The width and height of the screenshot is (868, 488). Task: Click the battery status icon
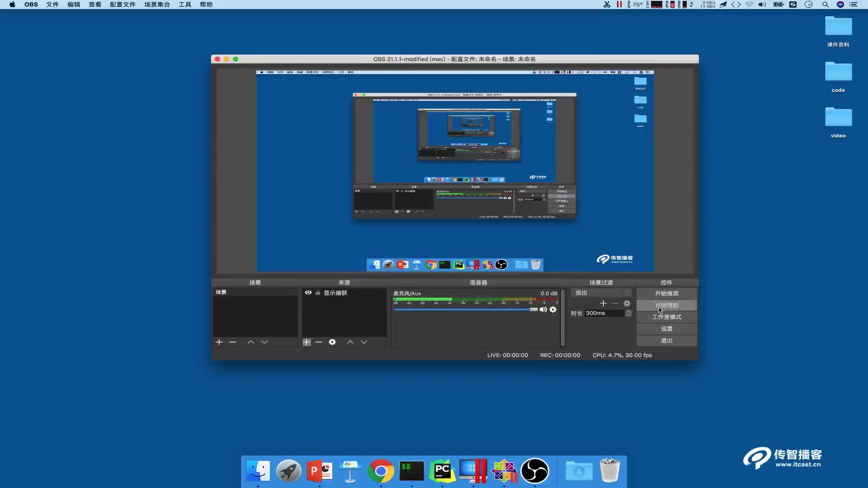coord(778,5)
